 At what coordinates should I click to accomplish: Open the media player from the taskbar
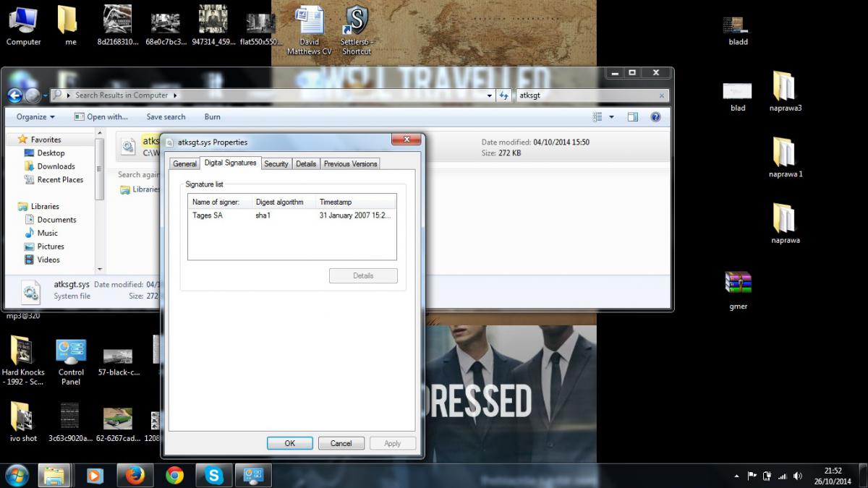tap(94, 475)
